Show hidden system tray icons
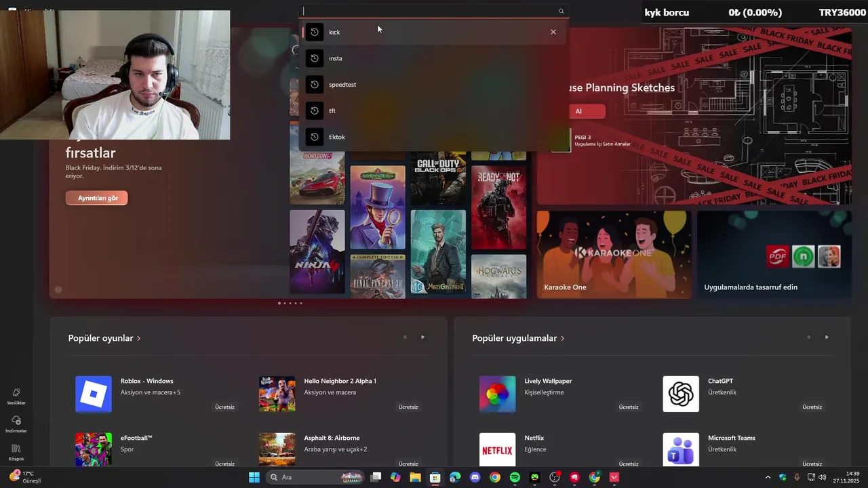Screen dimensions: 868x488 768,477
